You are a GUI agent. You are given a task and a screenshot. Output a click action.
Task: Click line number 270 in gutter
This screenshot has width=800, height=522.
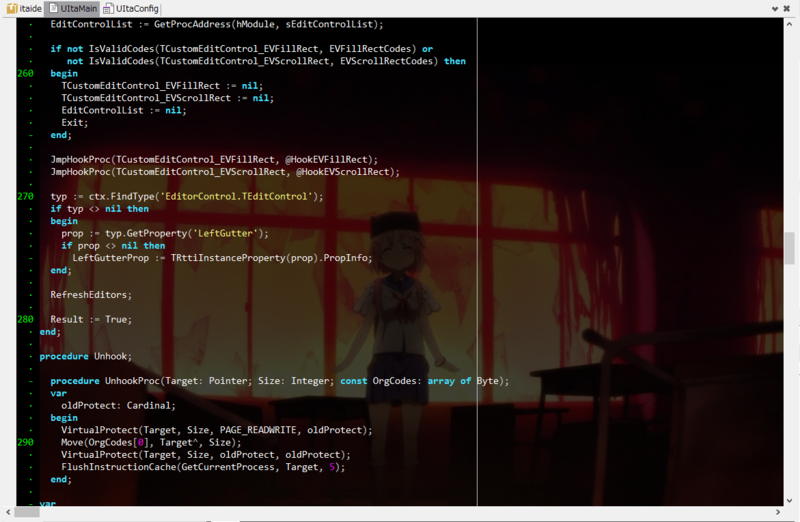click(26, 196)
